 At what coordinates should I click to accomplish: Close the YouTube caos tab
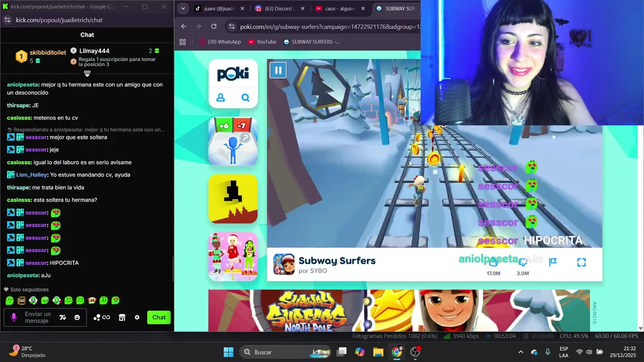click(363, 9)
